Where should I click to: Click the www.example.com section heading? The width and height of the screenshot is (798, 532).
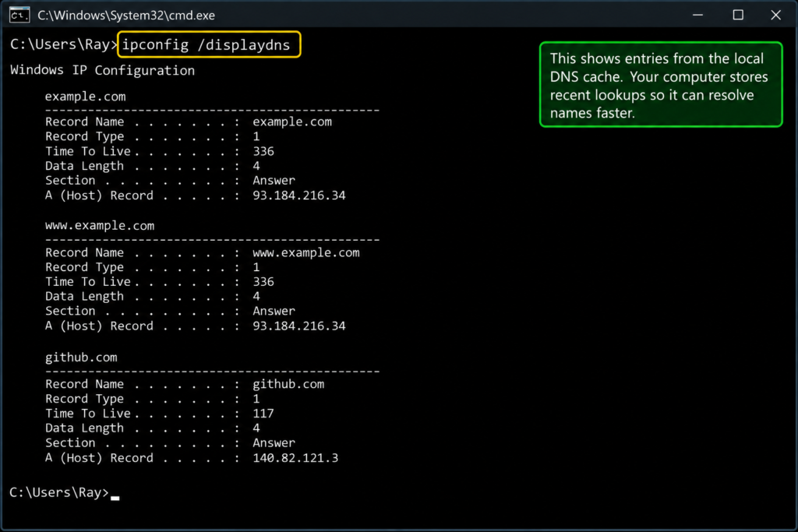tap(100, 226)
